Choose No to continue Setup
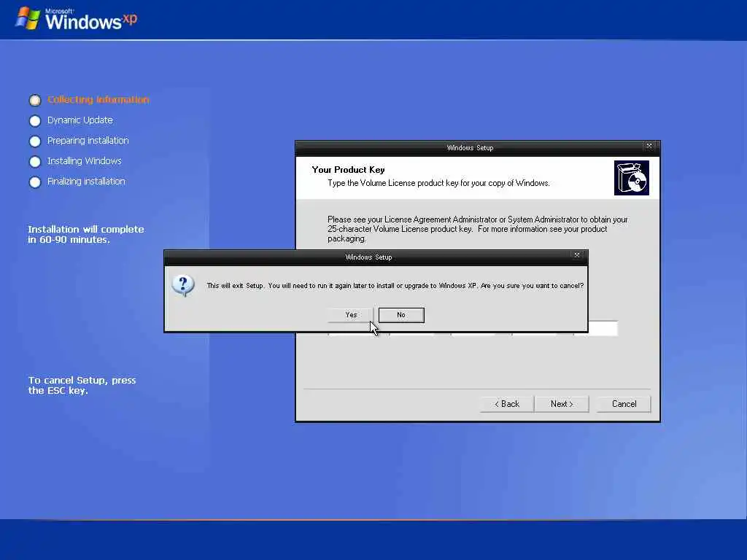The image size is (747, 560). tap(401, 315)
